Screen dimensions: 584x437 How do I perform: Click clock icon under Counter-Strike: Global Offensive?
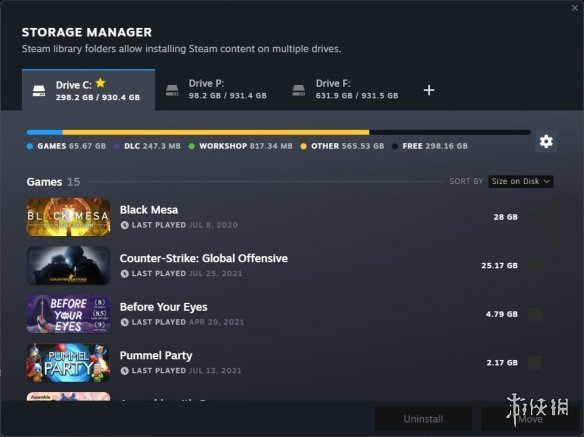[124, 273]
